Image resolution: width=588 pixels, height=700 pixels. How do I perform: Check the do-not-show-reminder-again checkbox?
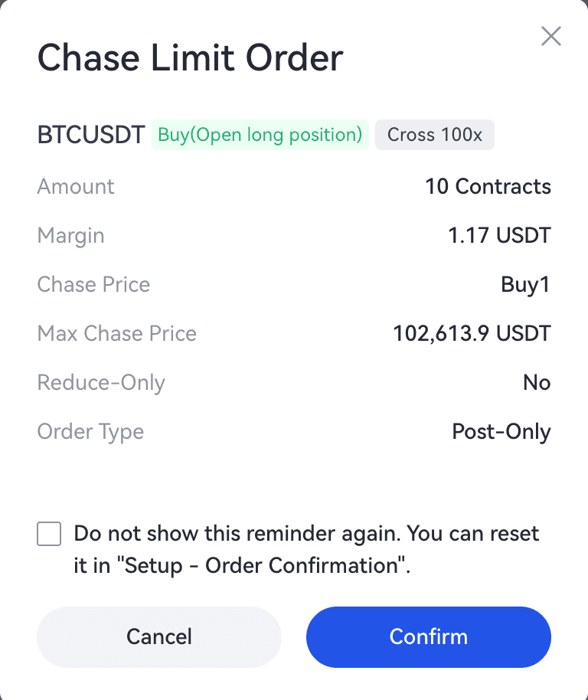[x=49, y=534]
